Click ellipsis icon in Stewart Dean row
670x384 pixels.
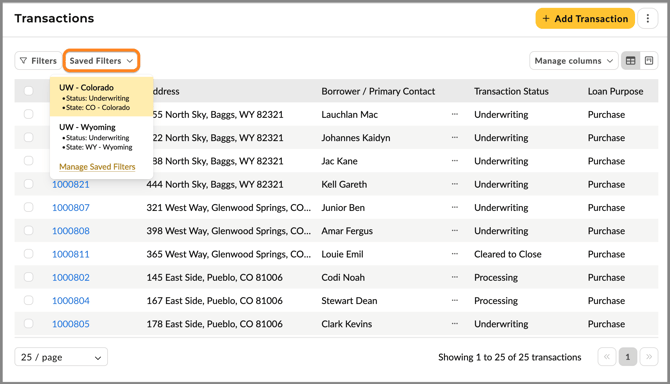click(x=455, y=301)
